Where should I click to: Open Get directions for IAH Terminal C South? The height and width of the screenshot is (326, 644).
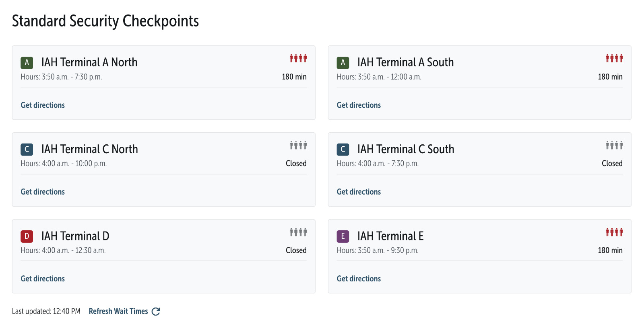359,192
